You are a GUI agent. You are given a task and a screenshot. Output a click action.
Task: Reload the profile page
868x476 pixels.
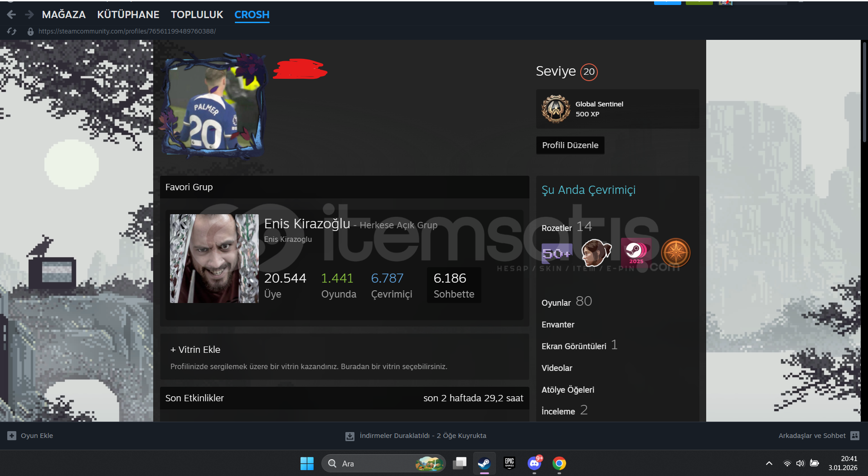(12, 31)
